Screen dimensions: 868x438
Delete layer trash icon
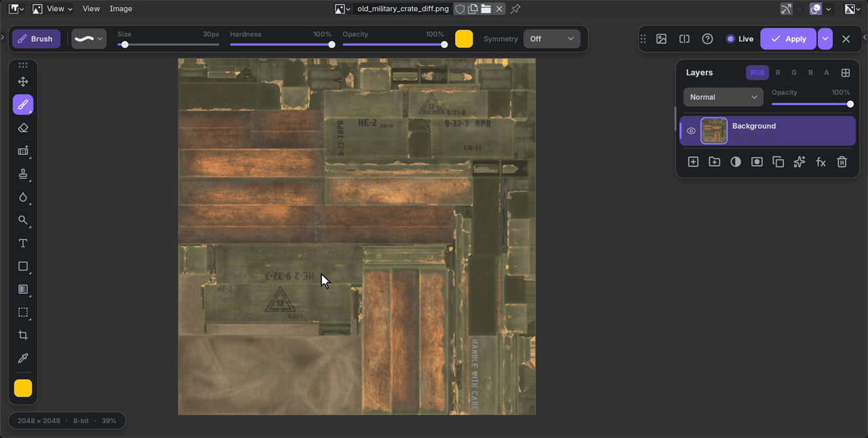point(842,162)
